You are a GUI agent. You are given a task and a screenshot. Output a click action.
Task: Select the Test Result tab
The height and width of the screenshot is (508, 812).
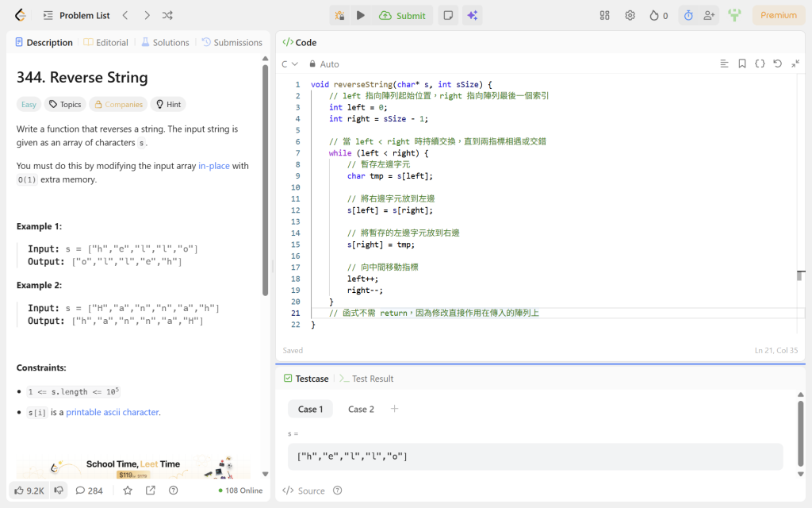point(366,379)
